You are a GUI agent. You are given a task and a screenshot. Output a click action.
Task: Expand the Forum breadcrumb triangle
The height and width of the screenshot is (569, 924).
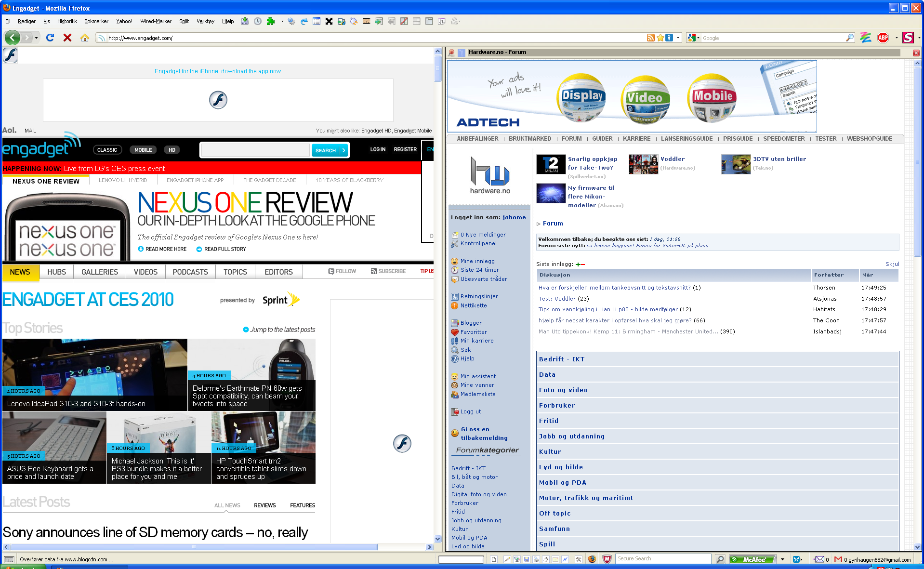tap(539, 224)
